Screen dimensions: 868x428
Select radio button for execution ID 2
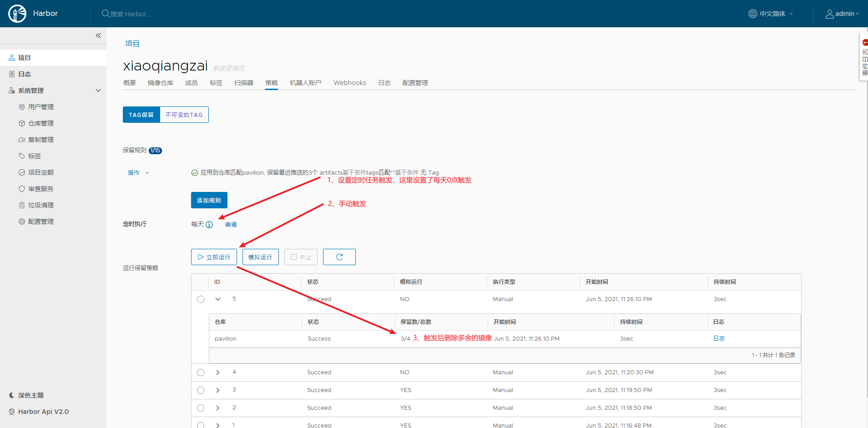201,408
